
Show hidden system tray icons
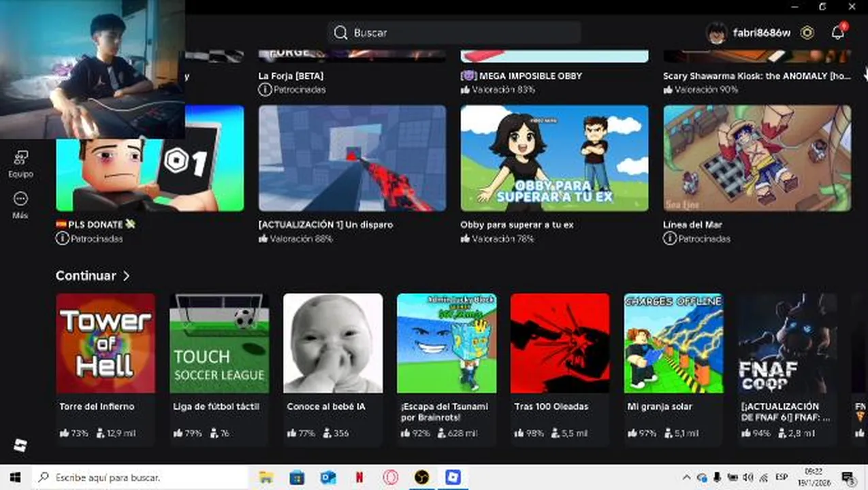click(687, 478)
